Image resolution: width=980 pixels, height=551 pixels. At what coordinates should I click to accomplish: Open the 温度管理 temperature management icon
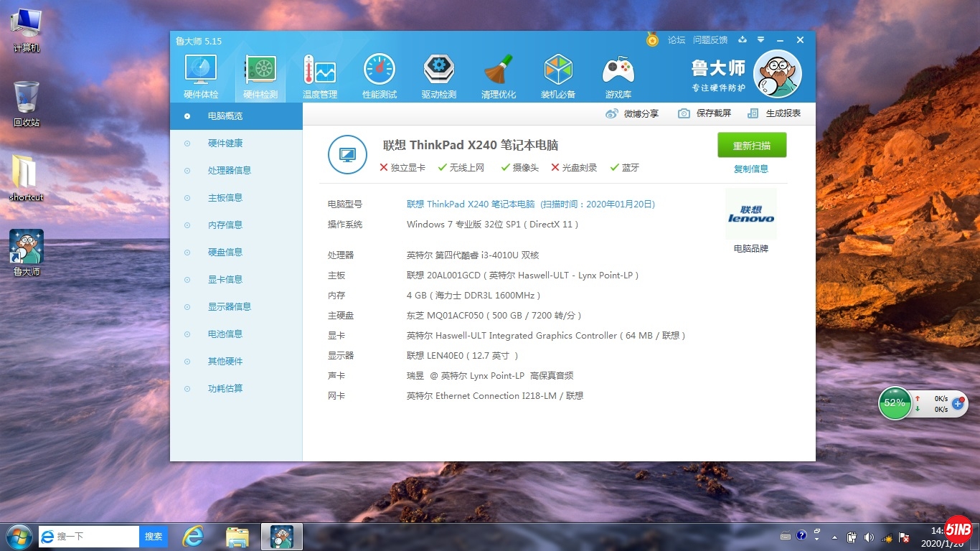[x=320, y=76]
